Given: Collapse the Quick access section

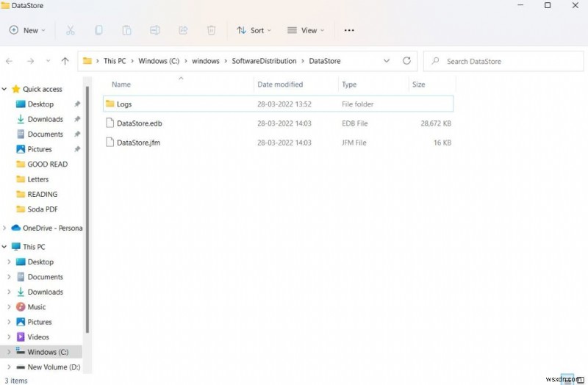Looking at the screenshot, I should pos(4,89).
